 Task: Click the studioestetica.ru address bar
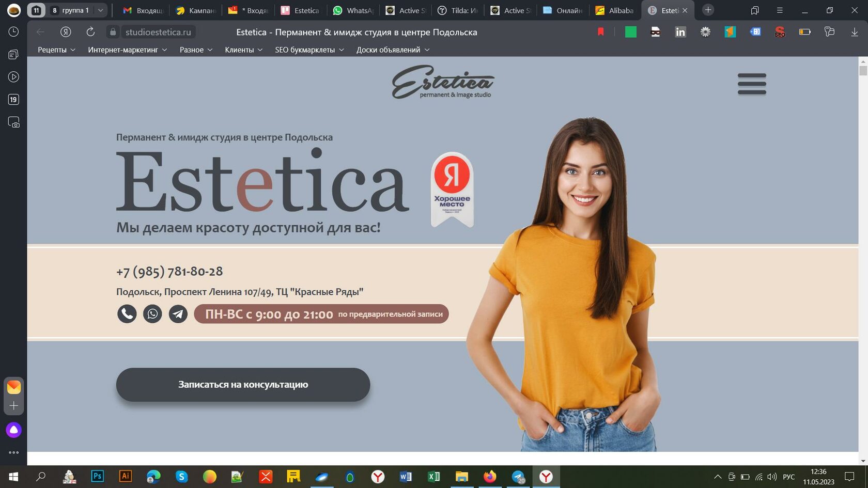(158, 32)
